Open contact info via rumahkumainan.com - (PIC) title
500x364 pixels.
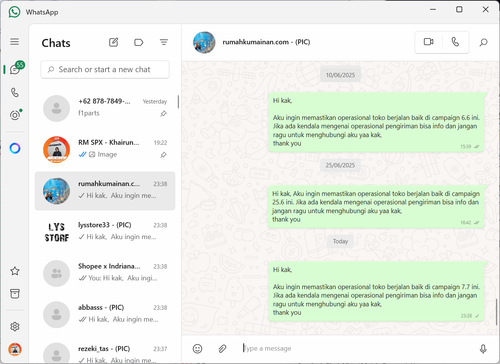(x=266, y=42)
